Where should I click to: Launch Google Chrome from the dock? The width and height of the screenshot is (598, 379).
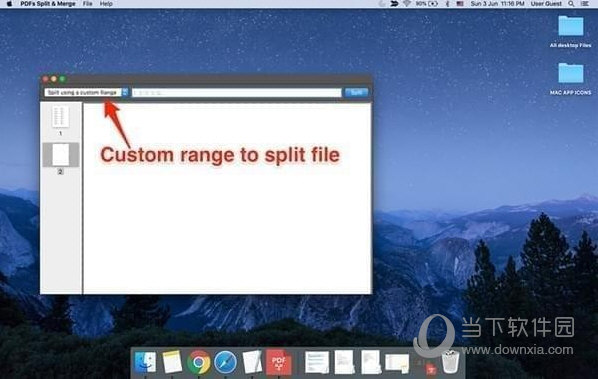(199, 362)
